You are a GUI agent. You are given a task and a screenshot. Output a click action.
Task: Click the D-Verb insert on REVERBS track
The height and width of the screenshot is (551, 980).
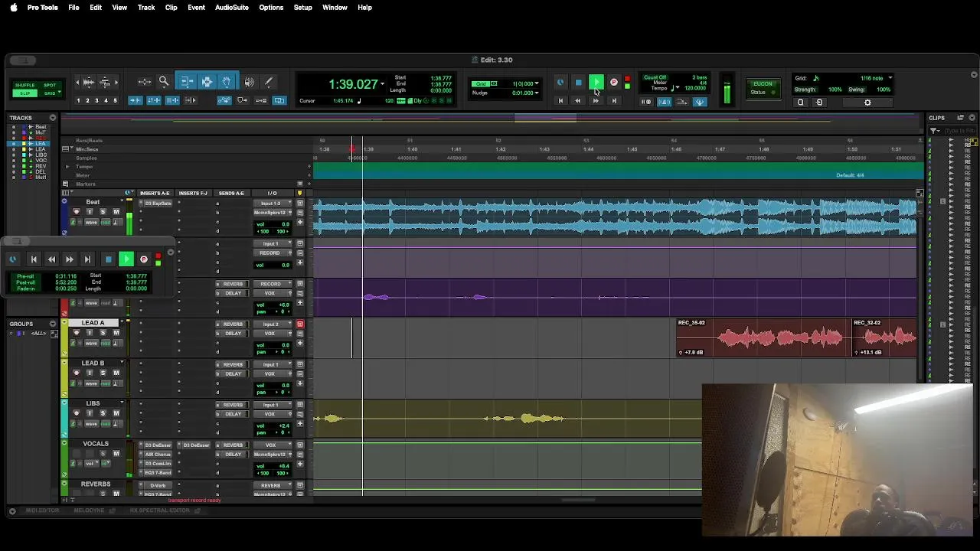tap(158, 485)
